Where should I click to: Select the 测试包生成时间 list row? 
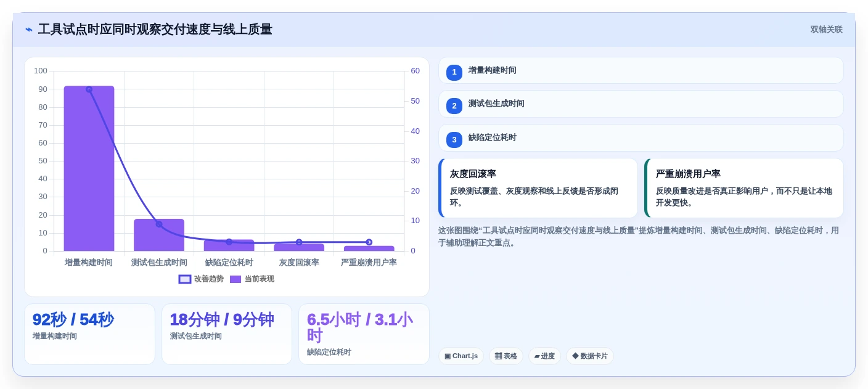(641, 104)
